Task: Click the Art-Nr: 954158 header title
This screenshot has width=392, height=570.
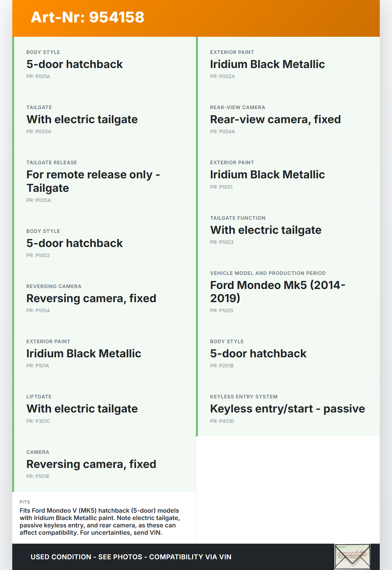Action: point(88,17)
